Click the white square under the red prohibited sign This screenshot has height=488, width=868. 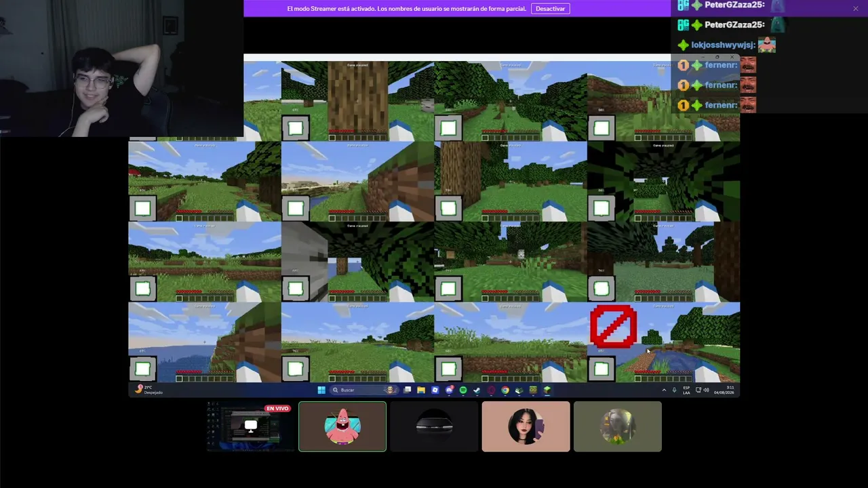tap(601, 368)
